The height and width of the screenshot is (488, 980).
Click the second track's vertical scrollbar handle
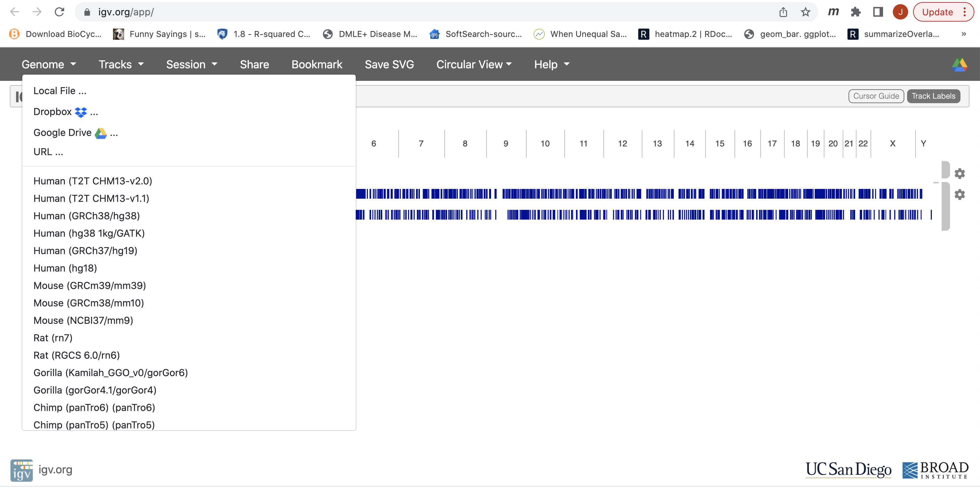(945, 207)
